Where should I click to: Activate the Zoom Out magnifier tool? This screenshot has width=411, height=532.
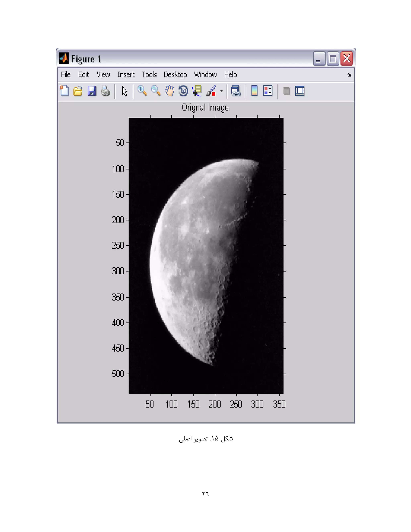click(x=156, y=91)
